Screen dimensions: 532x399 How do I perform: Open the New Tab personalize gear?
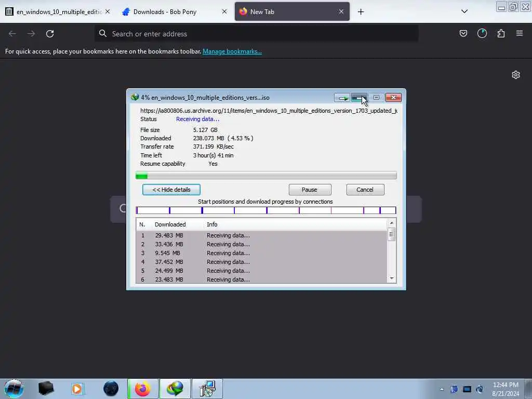tap(516, 75)
